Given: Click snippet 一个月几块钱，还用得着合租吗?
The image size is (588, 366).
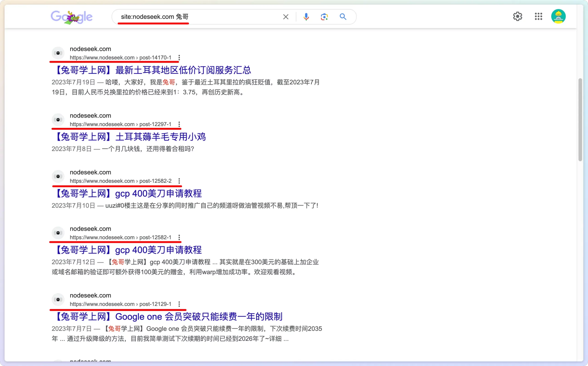Looking at the screenshot, I should tap(148, 149).
